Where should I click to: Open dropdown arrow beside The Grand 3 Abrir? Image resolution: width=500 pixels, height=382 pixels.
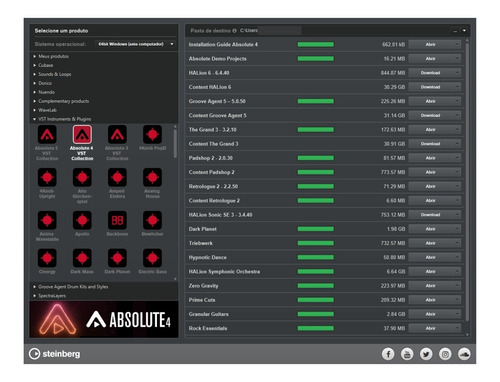(x=457, y=130)
